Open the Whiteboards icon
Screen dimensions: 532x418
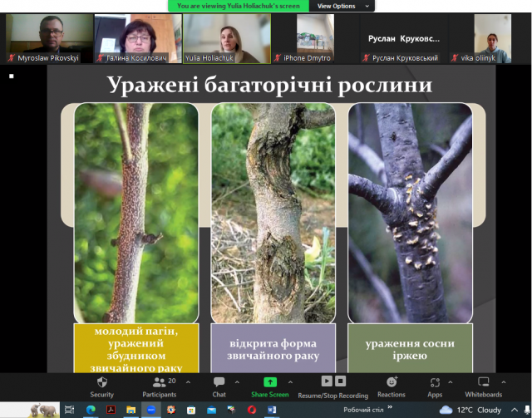484,382
